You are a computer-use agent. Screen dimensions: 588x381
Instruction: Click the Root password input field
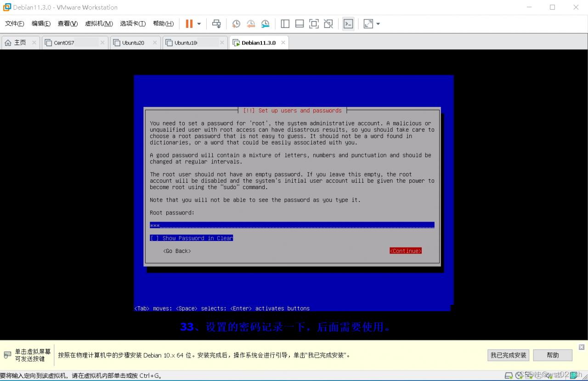point(292,225)
